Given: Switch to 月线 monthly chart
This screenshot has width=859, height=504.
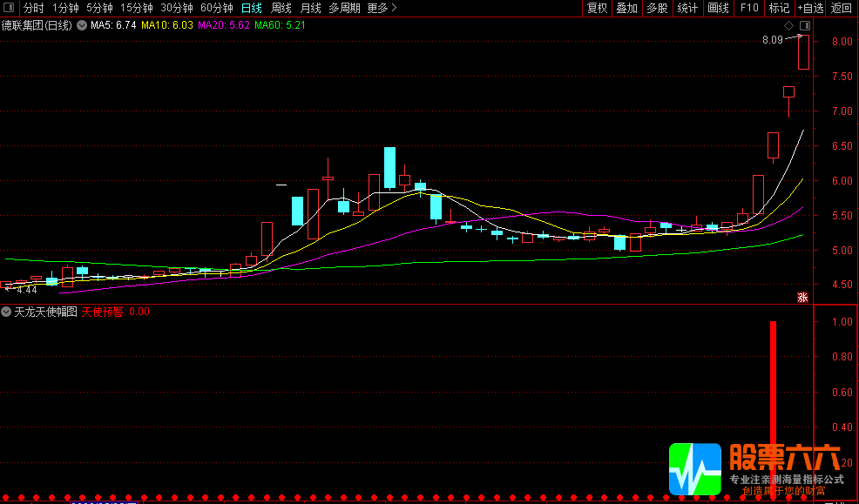Looking at the screenshot, I should [311, 8].
